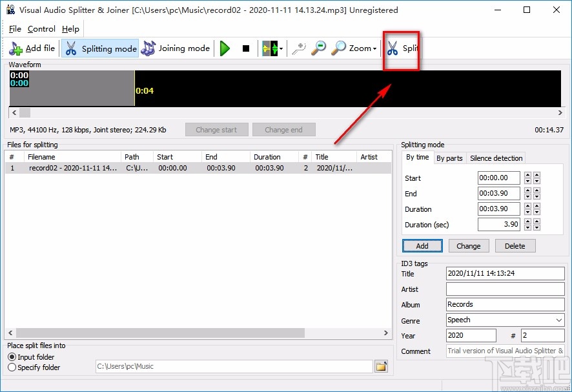572x392 pixels.
Task: Zoom out with the minus magnifier
Action: point(318,48)
